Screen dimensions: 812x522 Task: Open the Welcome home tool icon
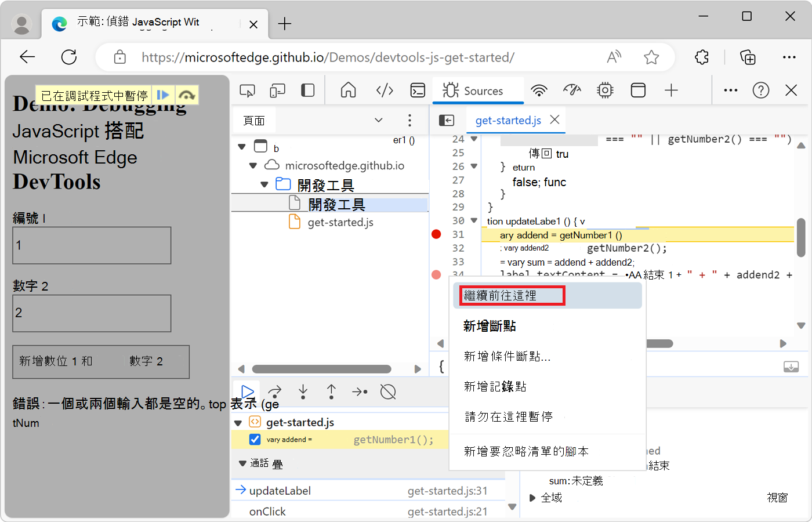[348, 90]
